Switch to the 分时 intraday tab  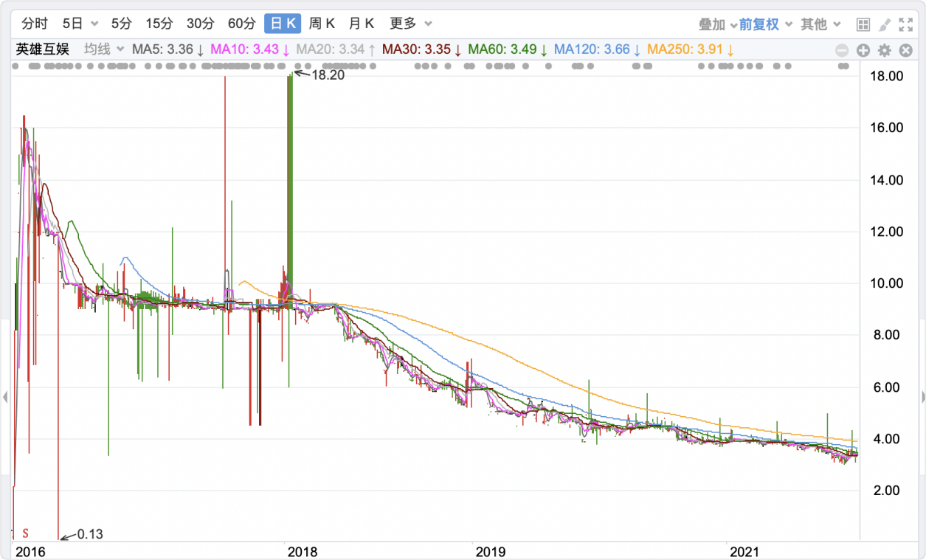[35, 24]
